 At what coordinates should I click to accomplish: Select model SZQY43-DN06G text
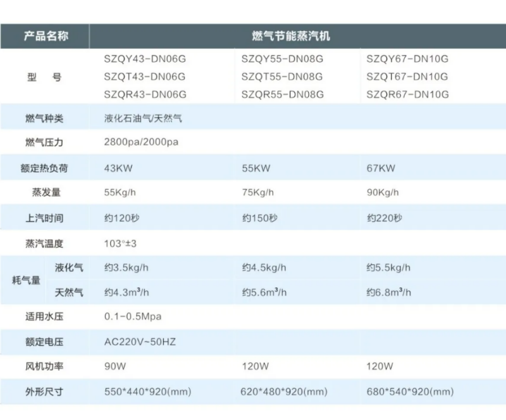point(145,59)
